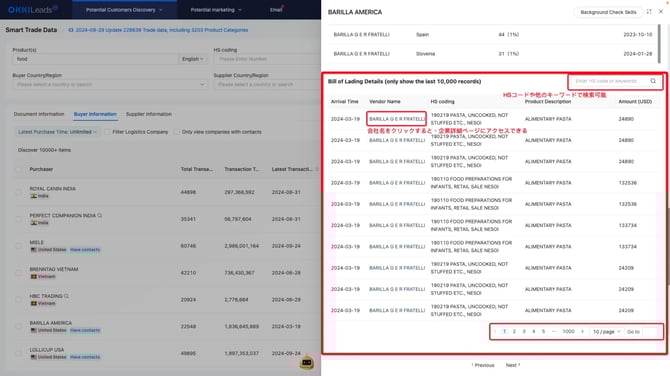
Task: Open the Buyer Country/Region dropdown
Action: coord(110,85)
